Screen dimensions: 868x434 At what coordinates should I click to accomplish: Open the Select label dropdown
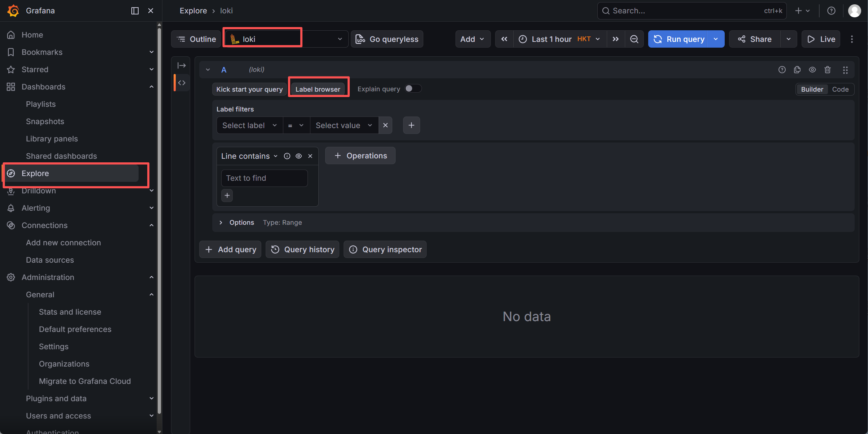point(250,125)
